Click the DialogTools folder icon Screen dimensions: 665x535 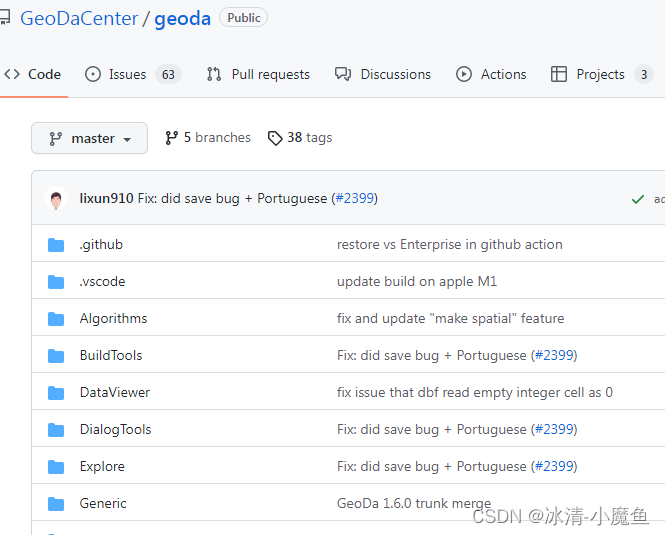coord(56,429)
